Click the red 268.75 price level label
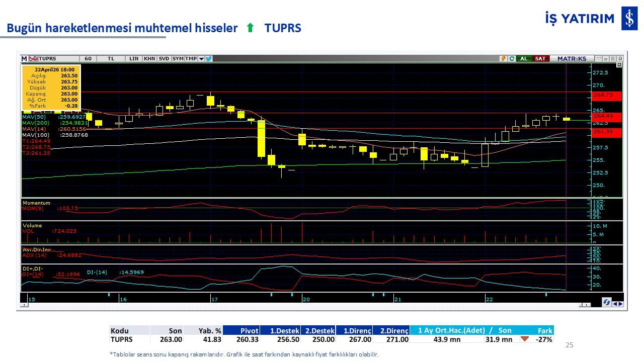644x362 pixels. [x=607, y=95]
